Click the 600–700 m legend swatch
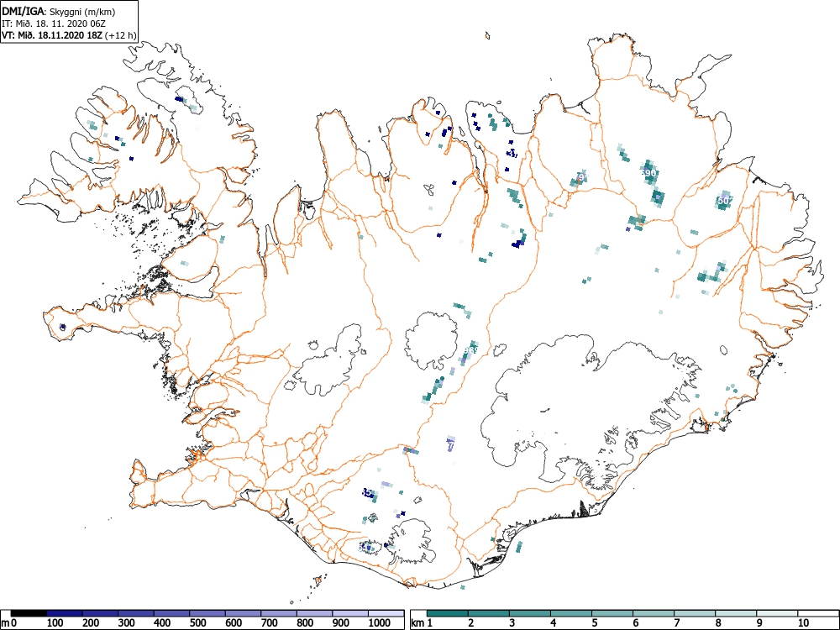This screenshot has width=840, height=630. click(244, 613)
